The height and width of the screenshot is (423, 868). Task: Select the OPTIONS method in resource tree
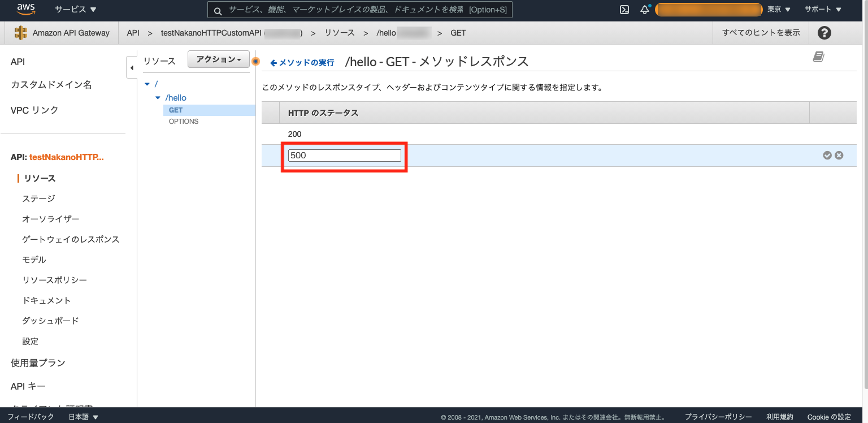pos(184,122)
